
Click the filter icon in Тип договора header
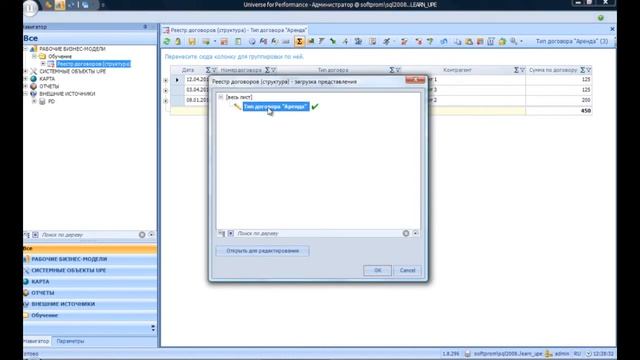click(x=398, y=70)
